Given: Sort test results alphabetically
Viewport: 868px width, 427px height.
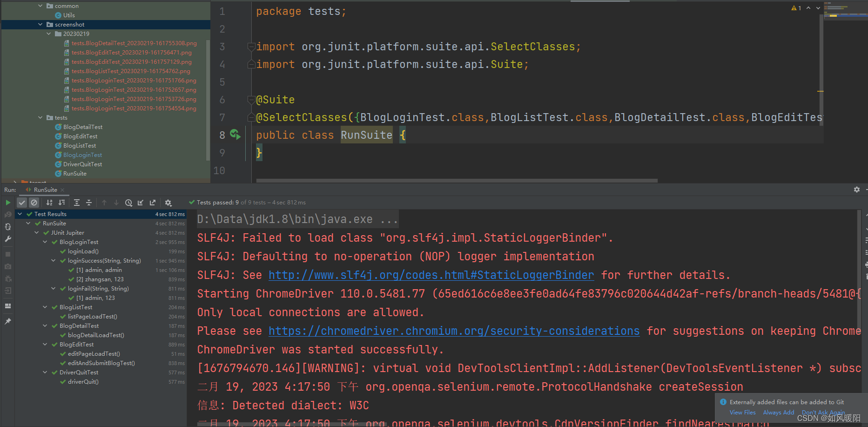Looking at the screenshot, I should coord(49,203).
